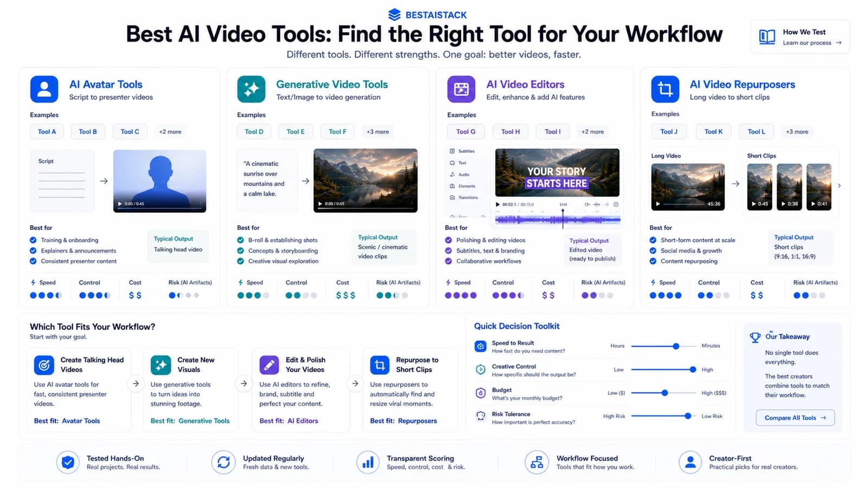The width and height of the screenshot is (868, 488).
Task: Click the Edit & Polish pencil icon
Action: coord(269,365)
